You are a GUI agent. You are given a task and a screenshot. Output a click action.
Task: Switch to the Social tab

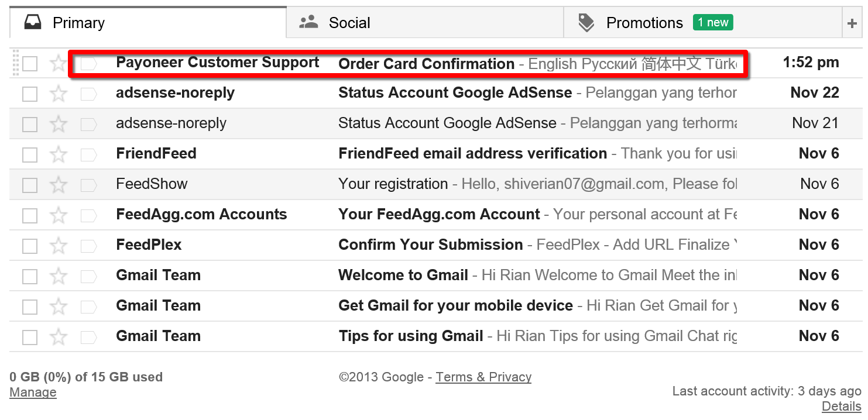pos(349,23)
